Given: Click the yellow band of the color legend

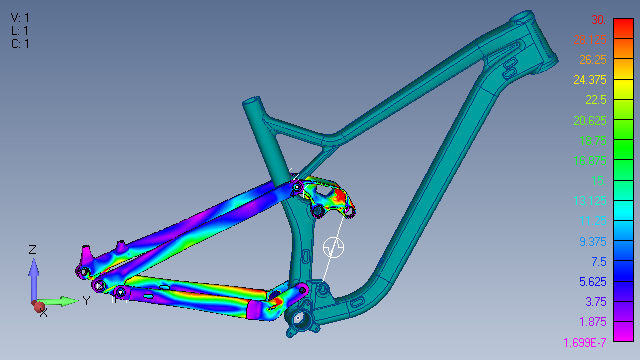Looking at the screenshot, I should click(623, 89).
